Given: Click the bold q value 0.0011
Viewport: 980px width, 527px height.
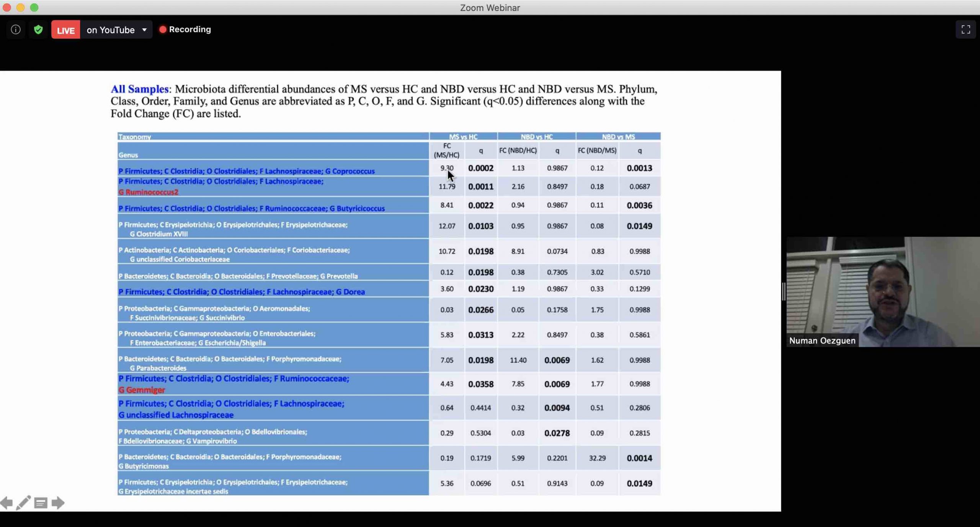Looking at the screenshot, I should coord(481,186).
